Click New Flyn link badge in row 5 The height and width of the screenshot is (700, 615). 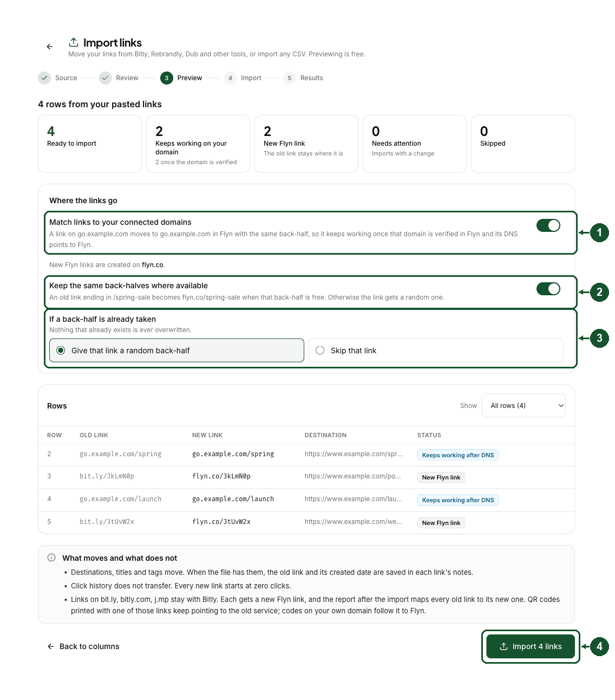click(x=441, y=523)
